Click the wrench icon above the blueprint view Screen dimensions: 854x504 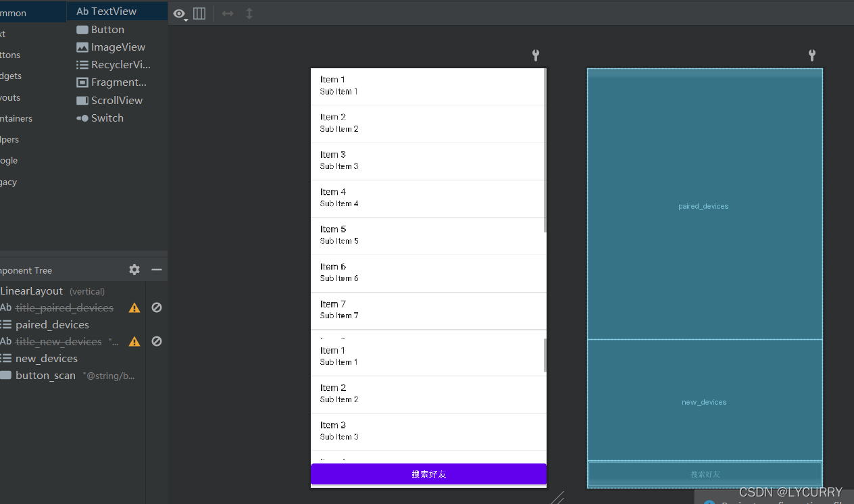click(x=812, y=55)
